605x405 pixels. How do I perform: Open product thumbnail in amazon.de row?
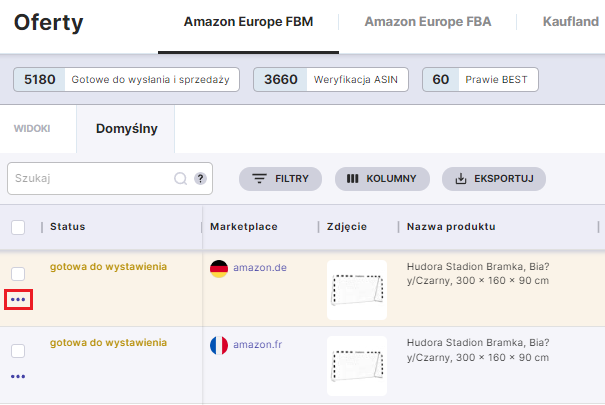(x=357, y=290)
